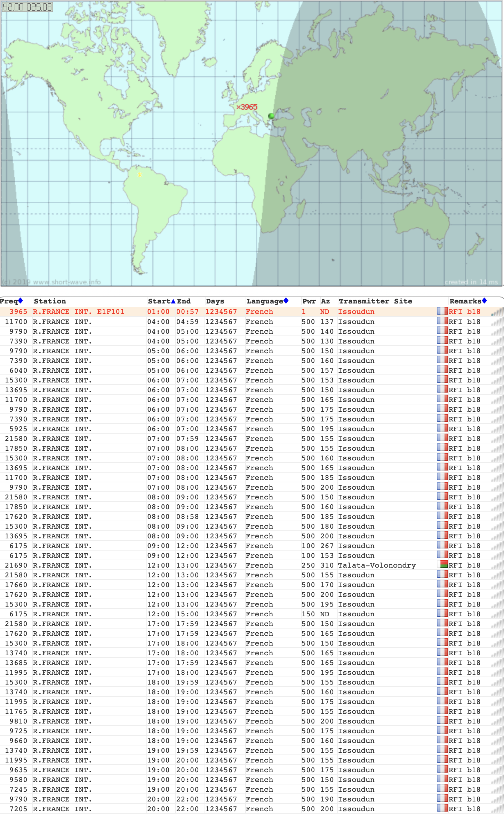The height and width of the screenshot is (814, 504).
Task: Click the flag icon in the 7245 row
Action: click(x=442, y=789)
